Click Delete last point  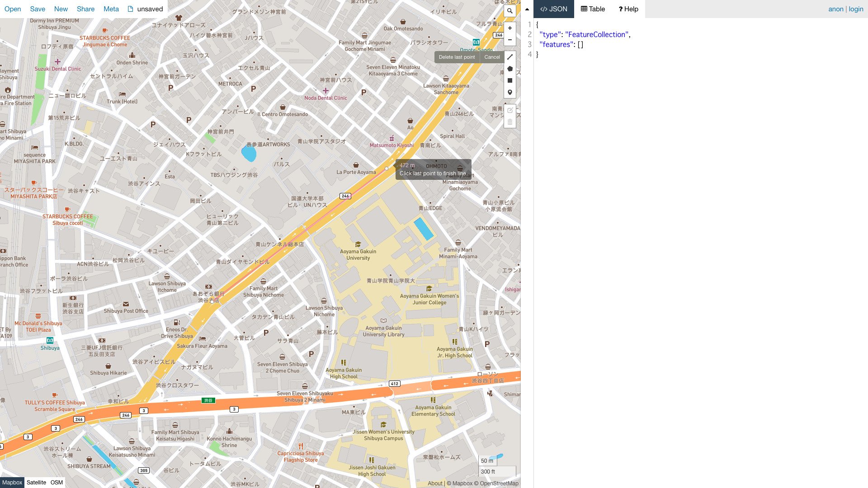point(457,57)
